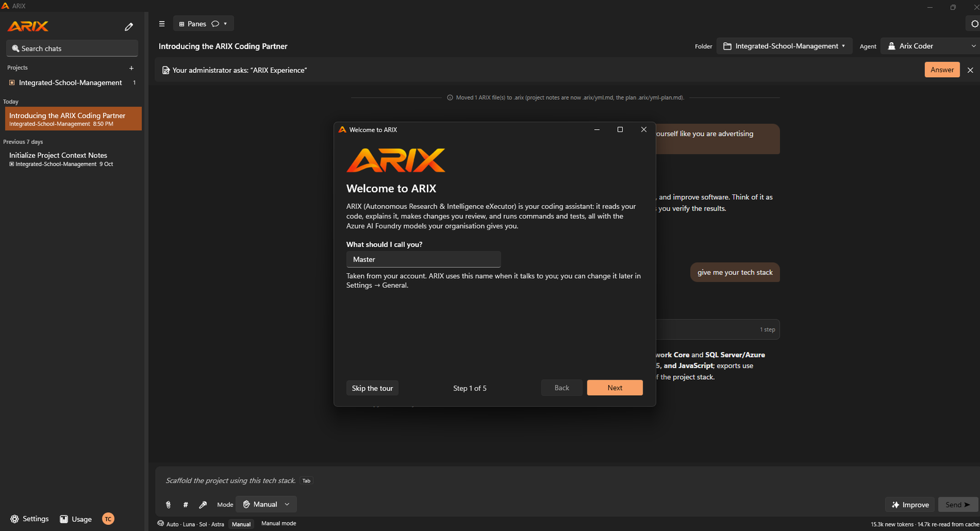Expand the Agent dropdown Arix Coder
The height and width of the screenshot is (531, 980).
tap(930, 46)
